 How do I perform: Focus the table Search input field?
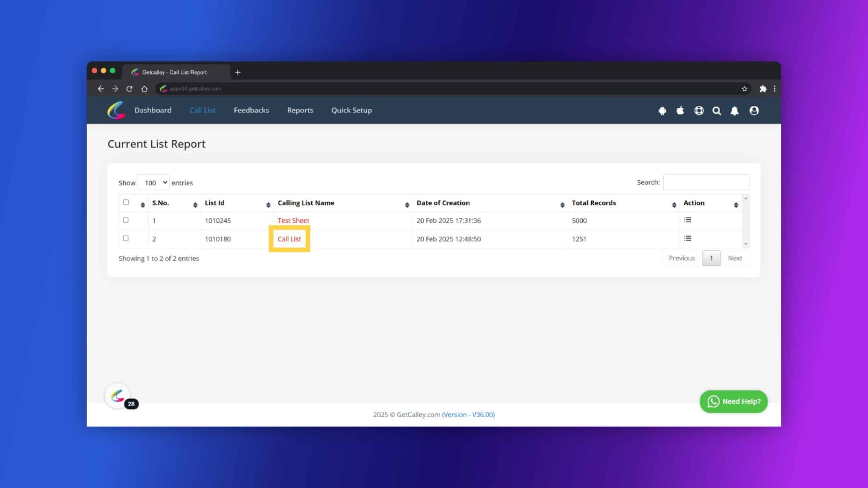click(706, 182)
